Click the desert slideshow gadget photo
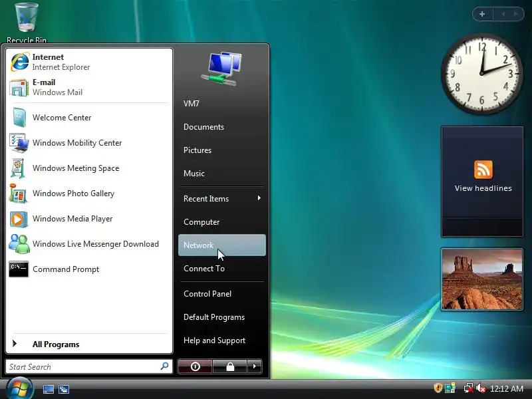This screenshot has width=532, height=399. [481, 279]
